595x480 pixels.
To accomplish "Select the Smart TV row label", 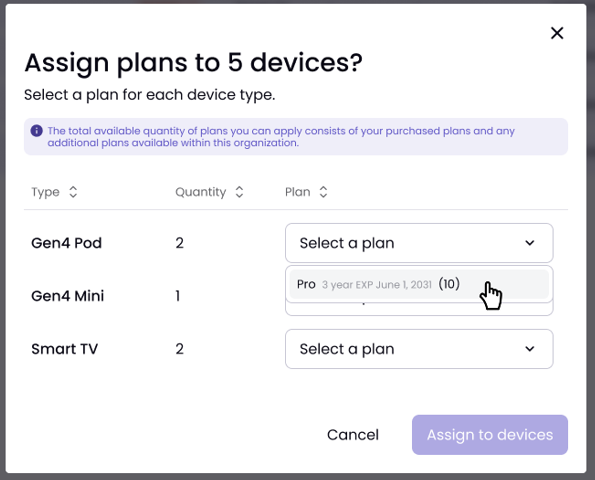I will pos(65,349).
